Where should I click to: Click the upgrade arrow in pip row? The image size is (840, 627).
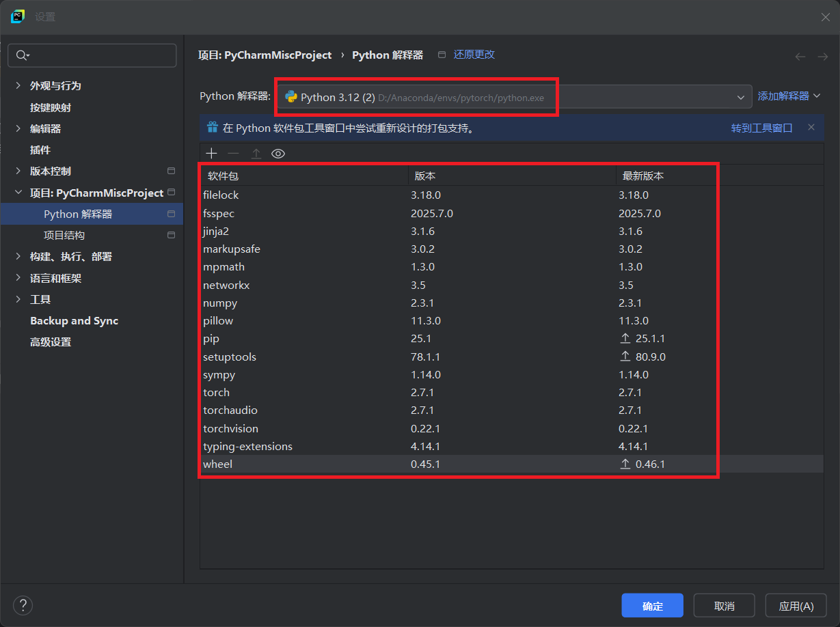click(625, 338)
